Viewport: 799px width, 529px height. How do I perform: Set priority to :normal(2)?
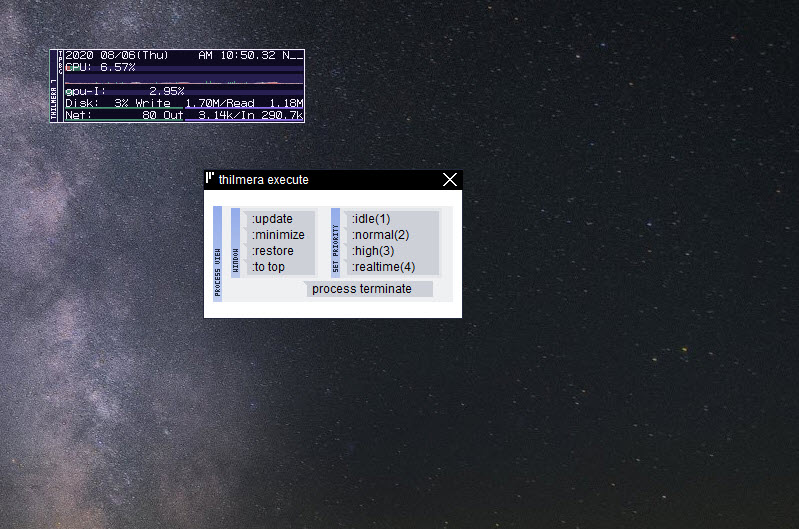(x=391, y=235)
